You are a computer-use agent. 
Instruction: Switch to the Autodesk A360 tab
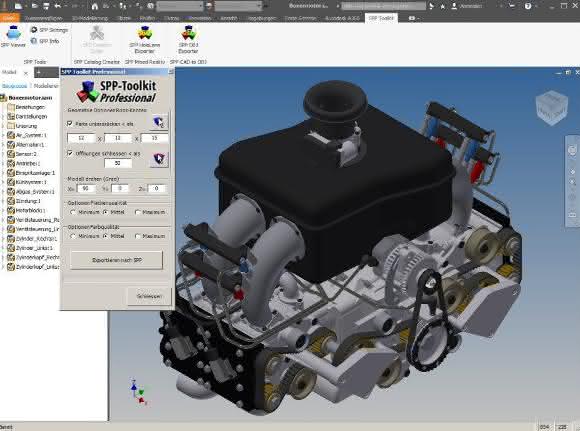click(342, 18)
